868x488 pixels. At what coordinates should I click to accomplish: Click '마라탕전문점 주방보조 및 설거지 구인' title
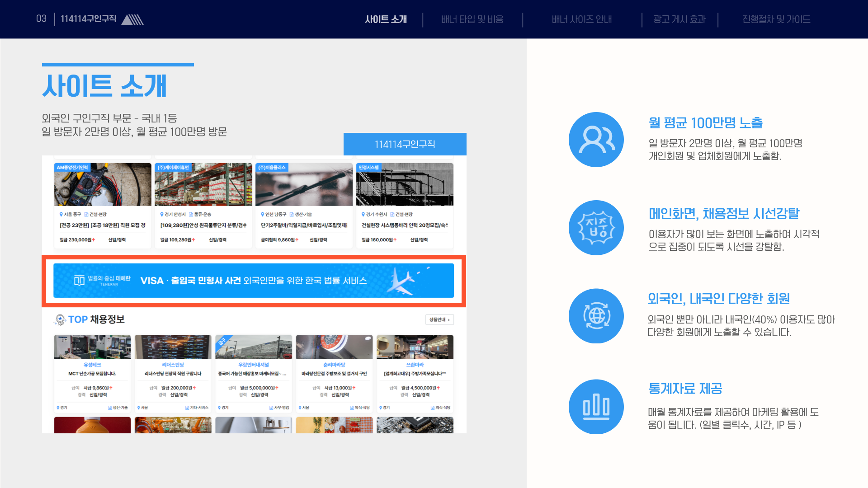coord(335,374)
